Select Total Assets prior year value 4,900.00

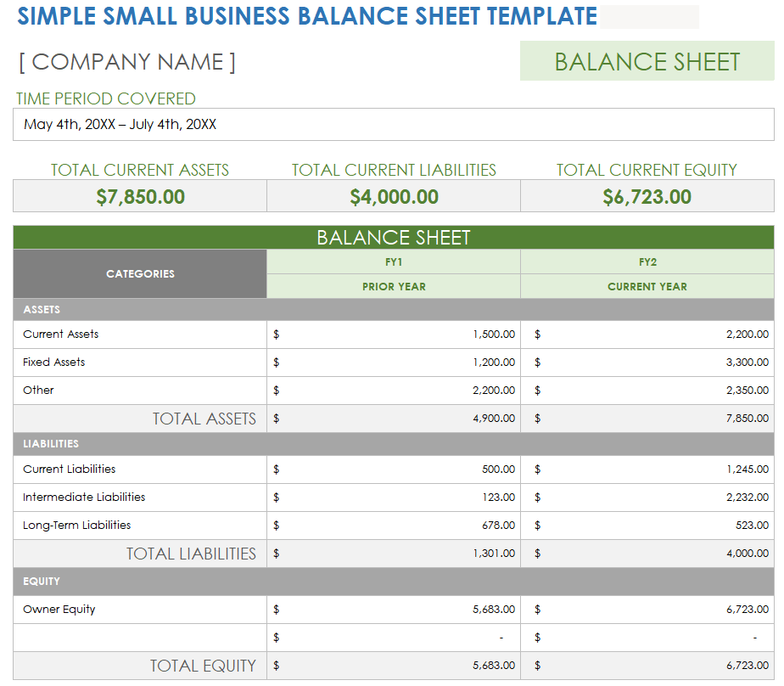click(394, 419)
